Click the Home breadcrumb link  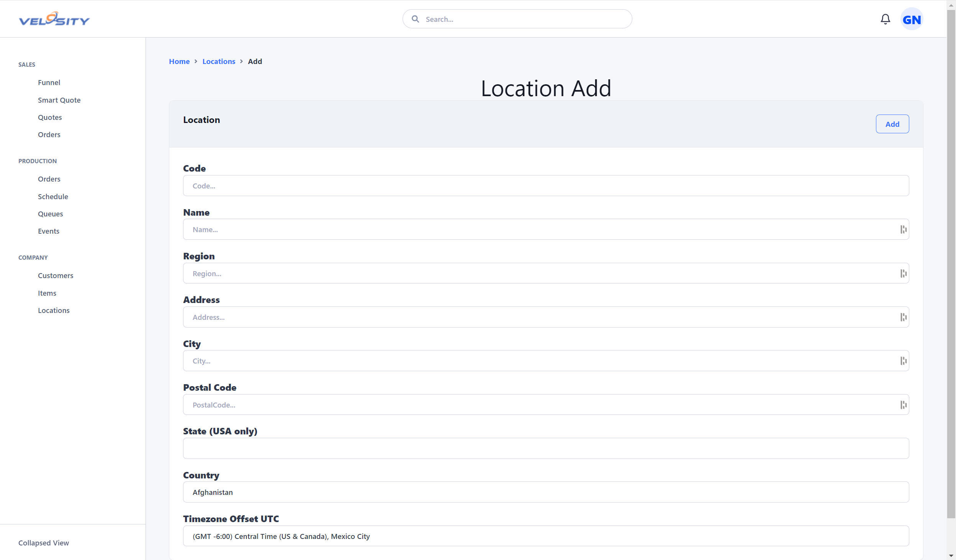(179, 61)
